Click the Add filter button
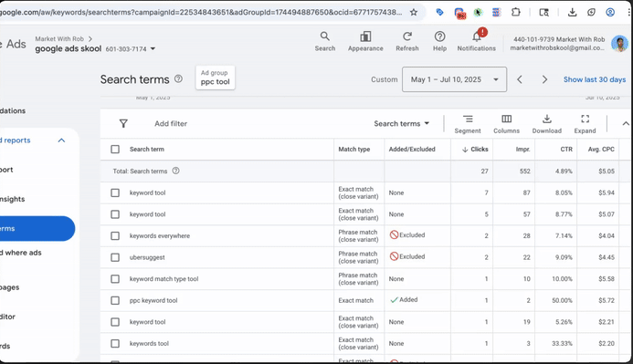The width and height of the screenshot is (633, 364). 171,124
